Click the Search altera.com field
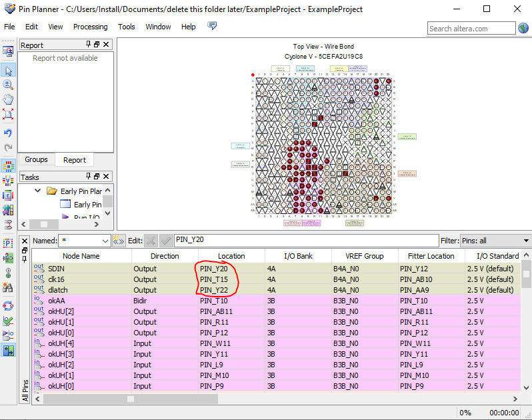The width and height of the screenshot is (532, 420). pos(471,29)
